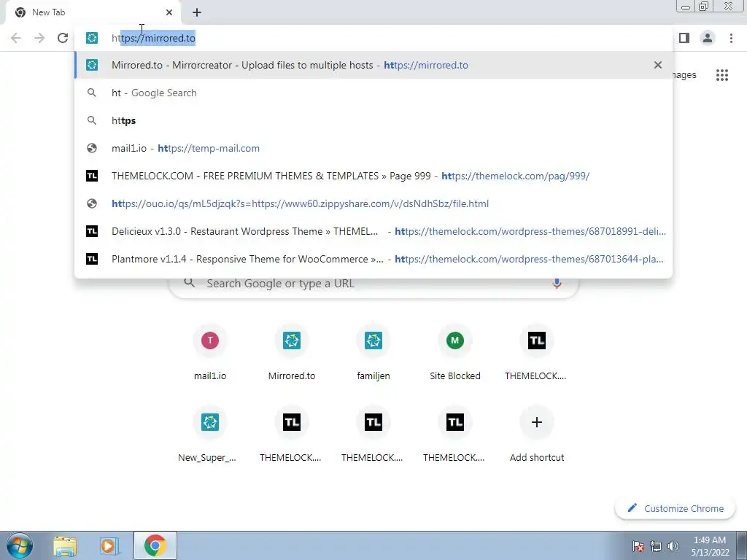Choose Delicieux v1.3.0 Restaurant Theme suggestion
The image size is (747, 560).
(373, 231)
